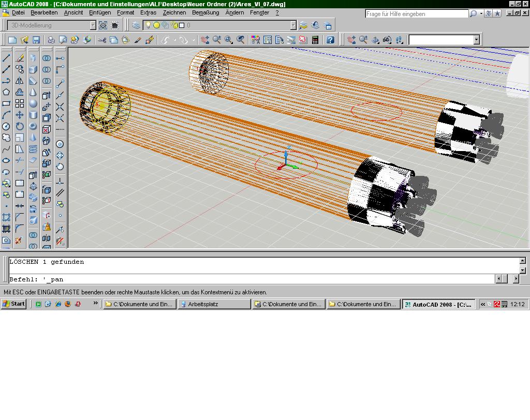Create a solid Sphere
This screenshot has width=530, height=420.
[33, 104]
